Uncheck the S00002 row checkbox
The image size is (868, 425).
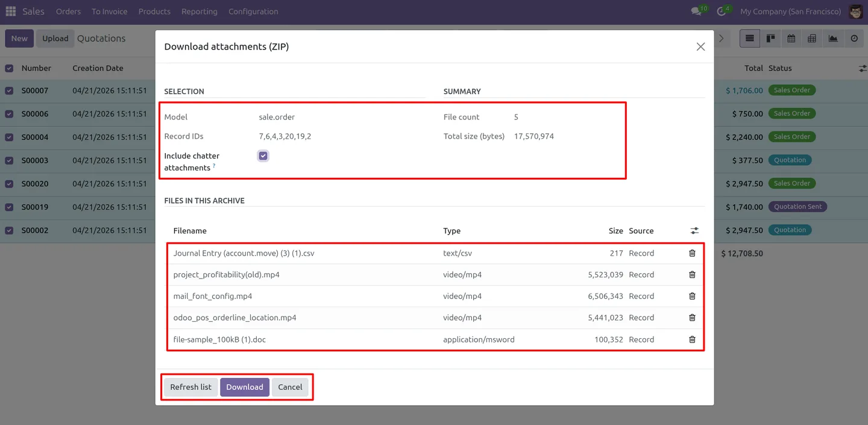coord(9,230)
